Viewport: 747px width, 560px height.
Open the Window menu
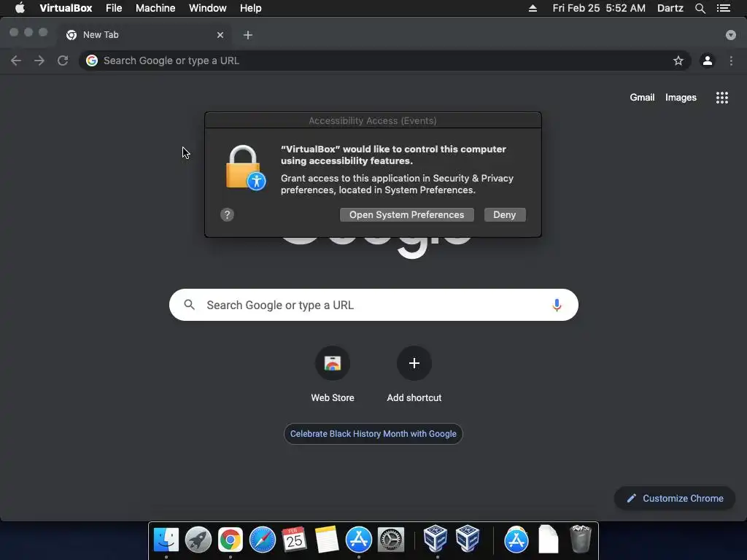coord(208,8)
